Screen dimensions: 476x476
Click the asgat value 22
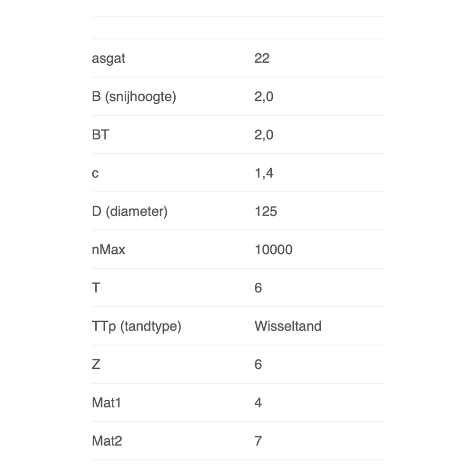(262, 59)
